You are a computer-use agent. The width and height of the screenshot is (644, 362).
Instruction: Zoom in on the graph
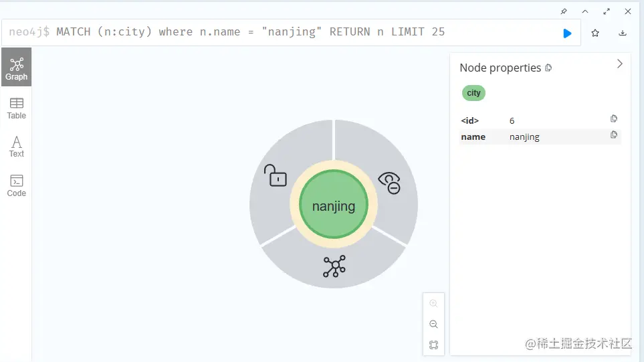coord(433,303)
